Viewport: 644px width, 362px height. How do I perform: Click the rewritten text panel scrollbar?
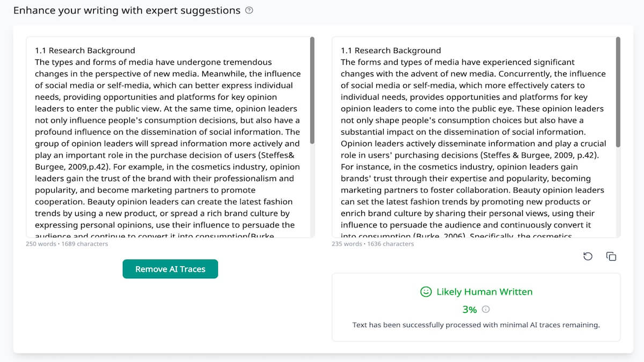[618, 92]
